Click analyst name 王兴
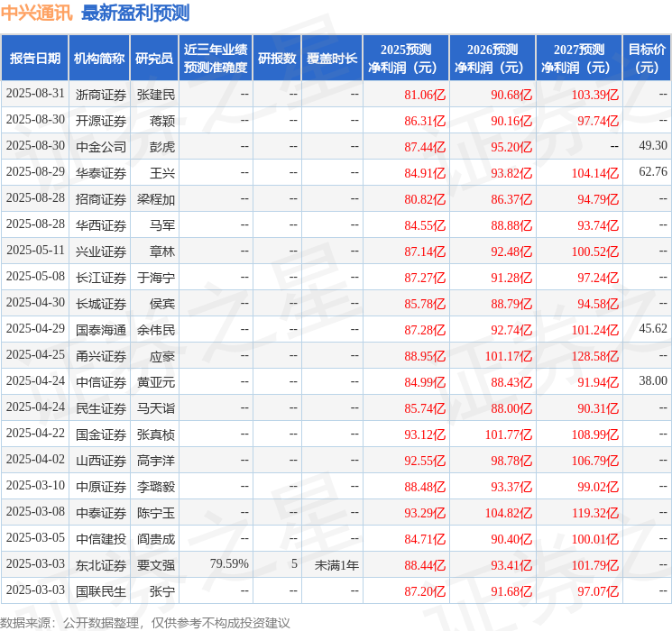Screen dimensions: 672x631 [x=162, y=173]
